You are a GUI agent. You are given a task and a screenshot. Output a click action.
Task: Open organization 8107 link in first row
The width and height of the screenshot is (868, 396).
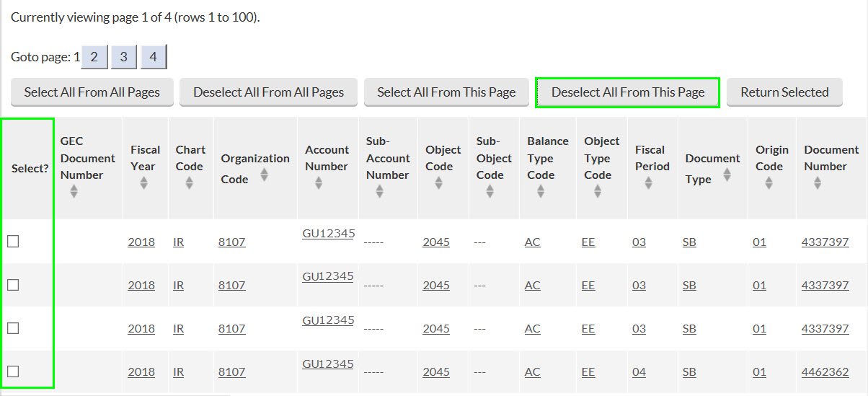[x=232, y=242]
